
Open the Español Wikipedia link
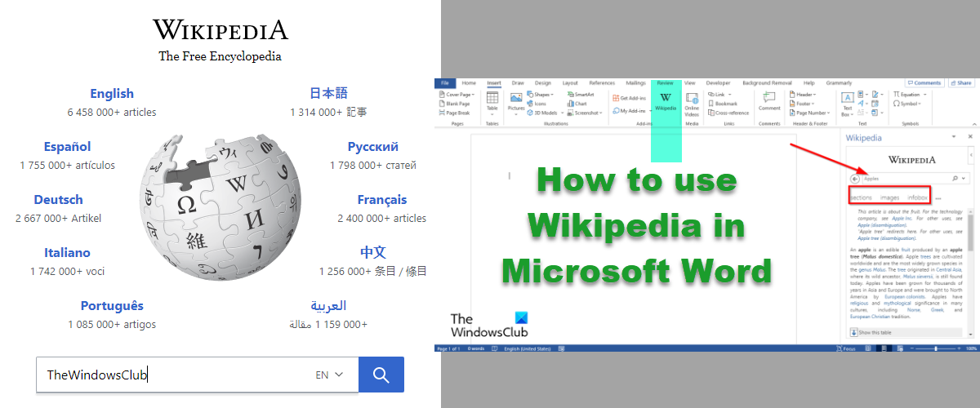[x=68, y=147]
